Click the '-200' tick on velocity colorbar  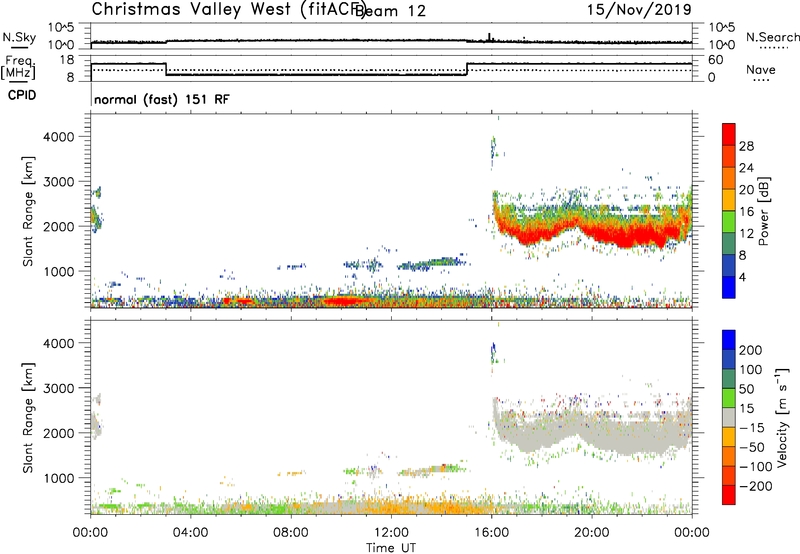coord(756,486)
